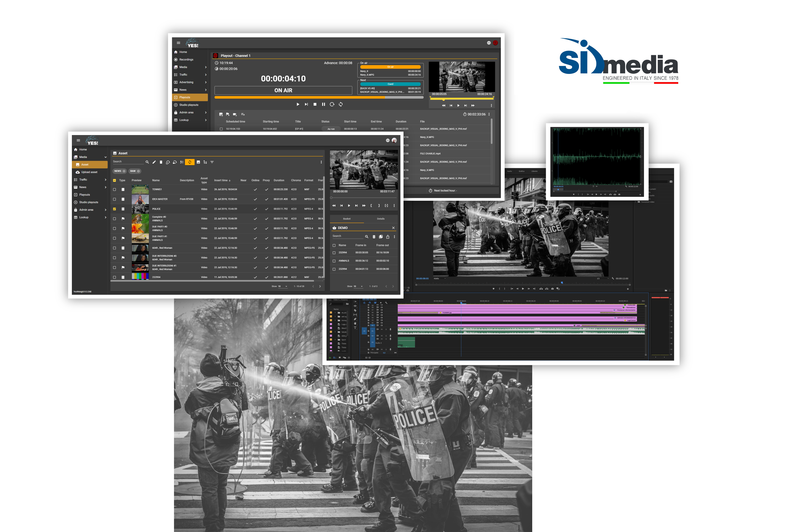The width and height of the screenshot is (785, 532).
Task: Remove the NEWS filter chip
Action: (124, 171)
